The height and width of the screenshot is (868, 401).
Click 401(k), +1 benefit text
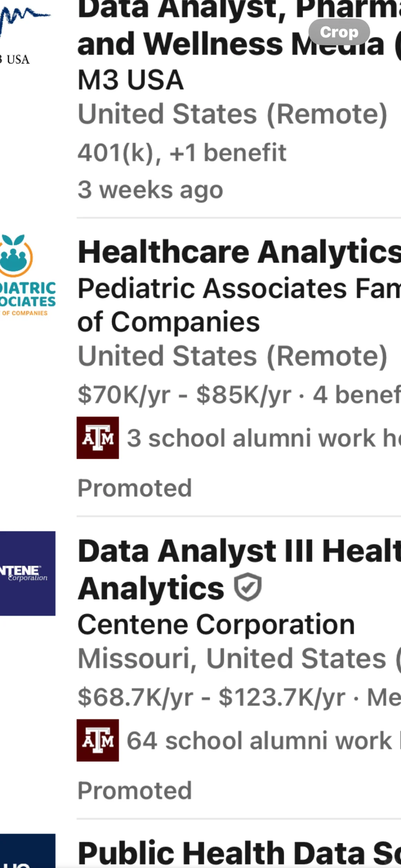tap(182, 153)
